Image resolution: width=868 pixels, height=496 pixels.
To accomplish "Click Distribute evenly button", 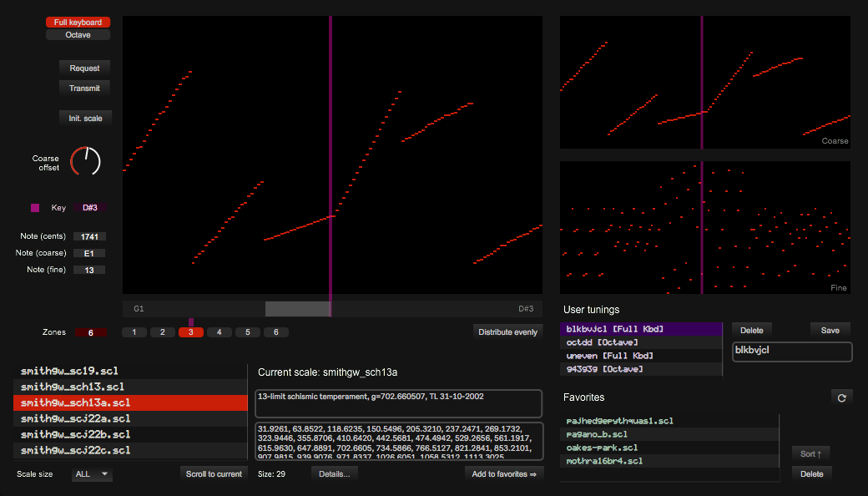I will point(507,332).
